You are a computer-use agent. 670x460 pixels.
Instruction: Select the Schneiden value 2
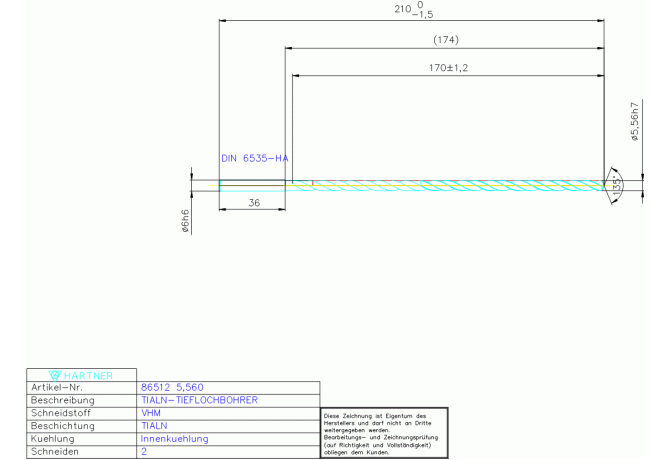coord(143,452)
